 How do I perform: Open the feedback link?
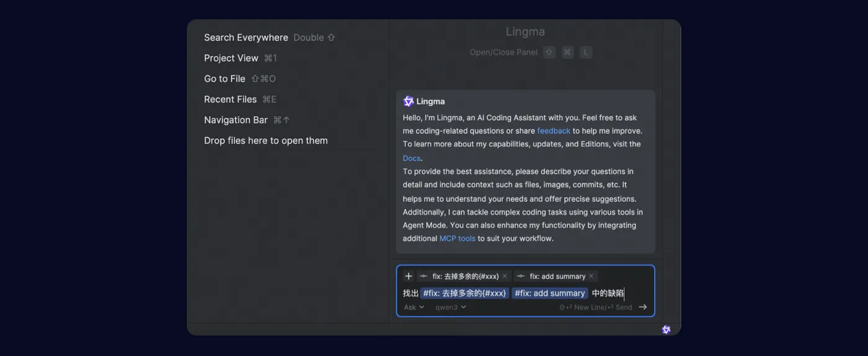554,131
